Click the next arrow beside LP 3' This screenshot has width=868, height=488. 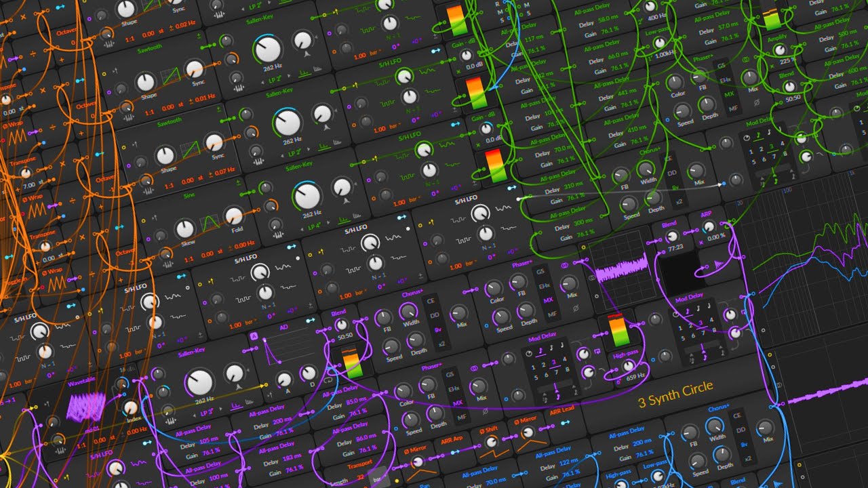point(221,409)
